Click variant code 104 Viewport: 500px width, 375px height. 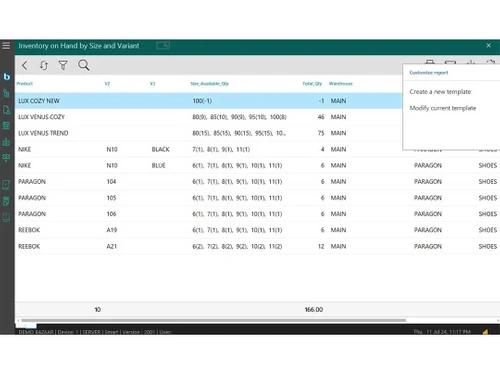click(111, 182)
